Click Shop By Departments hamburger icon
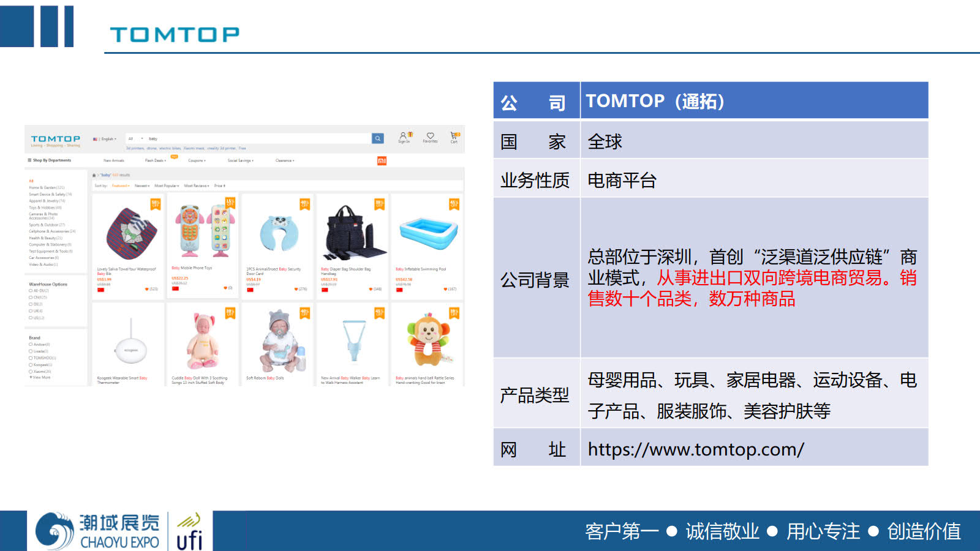Image resolution: width=980 pixels, height=551 pixels. click(29, 160)
